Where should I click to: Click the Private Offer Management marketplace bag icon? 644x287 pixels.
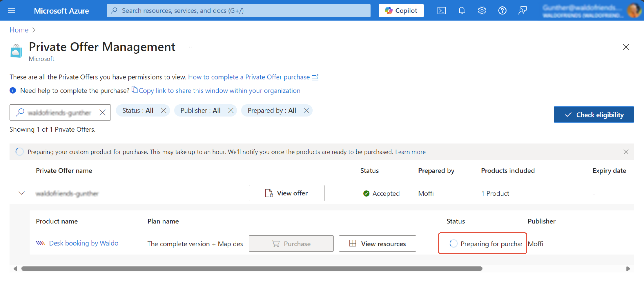[16, 51]
